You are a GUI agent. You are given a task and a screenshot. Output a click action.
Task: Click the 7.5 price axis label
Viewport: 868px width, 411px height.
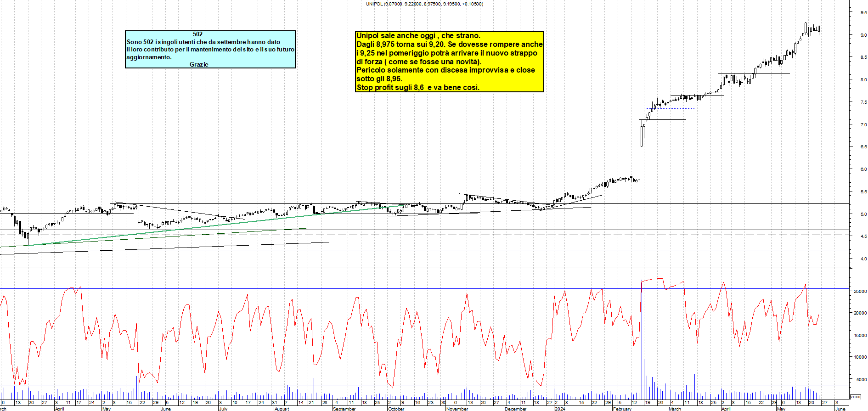pyautogui.click(x=863, y=102)
